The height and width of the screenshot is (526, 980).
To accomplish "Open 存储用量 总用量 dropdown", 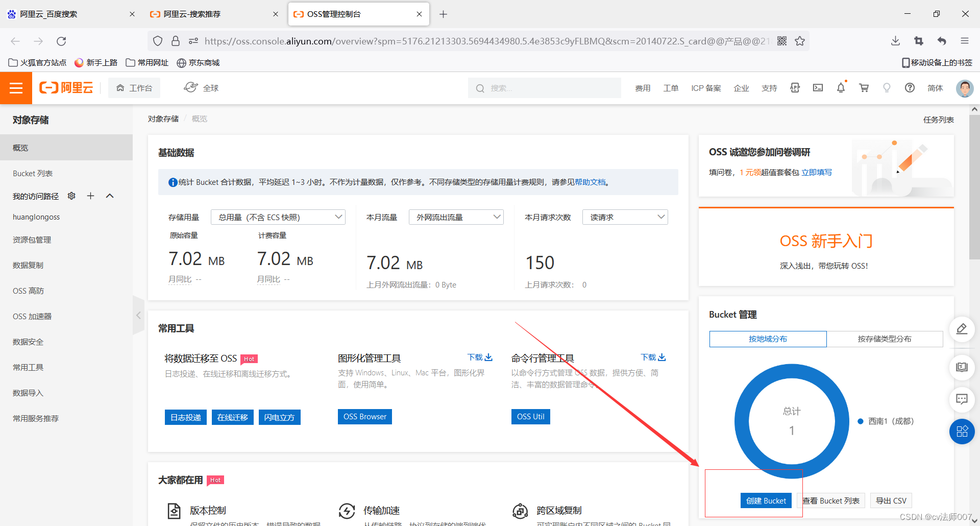I will [x=278, y=217].
